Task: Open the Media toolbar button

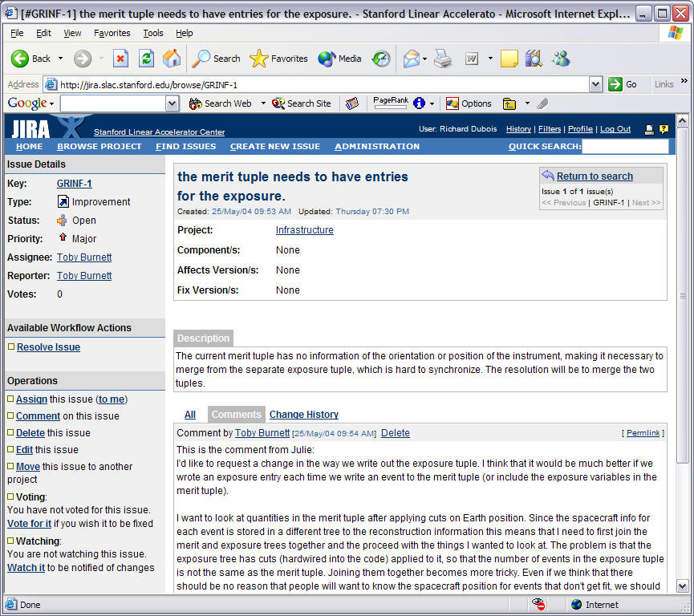Action: pyautogui.click(x=339, y=59)
